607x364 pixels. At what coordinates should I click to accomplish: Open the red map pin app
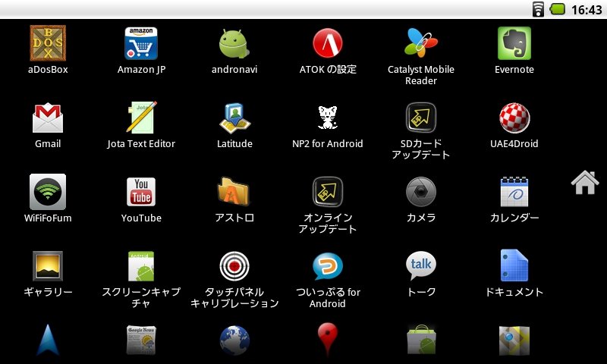click(x=328, y=340)
